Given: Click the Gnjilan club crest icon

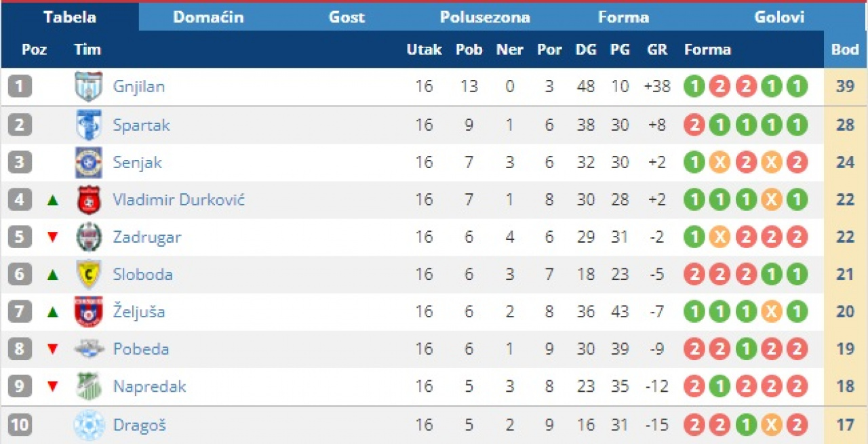Looking at the screenshot, I should pyautogui.click(x=88, y=87).
